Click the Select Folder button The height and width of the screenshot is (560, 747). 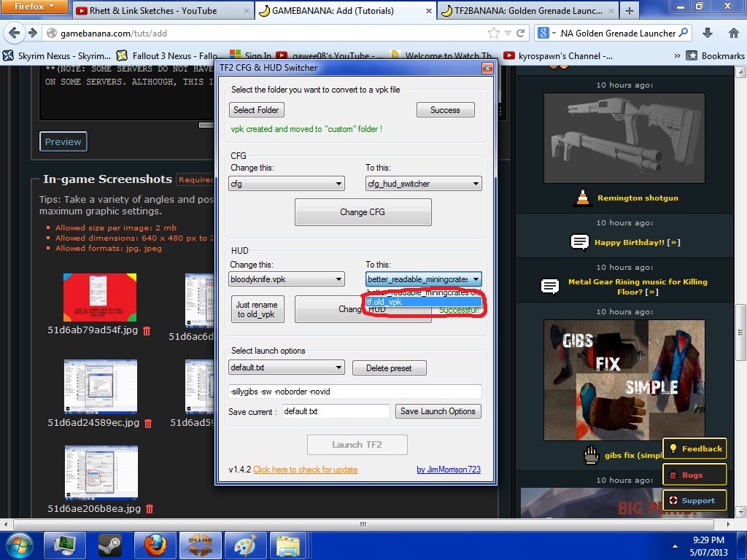click(256, 110)
